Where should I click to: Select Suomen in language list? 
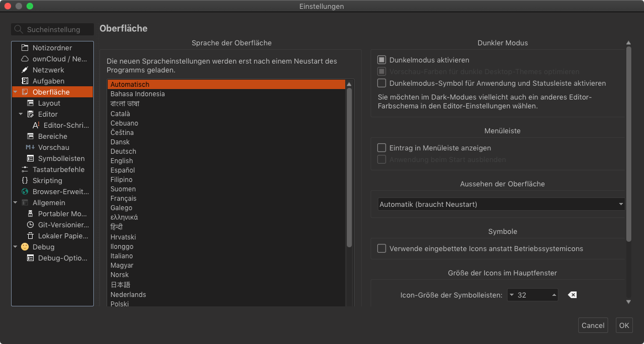[x=226, y=189]
